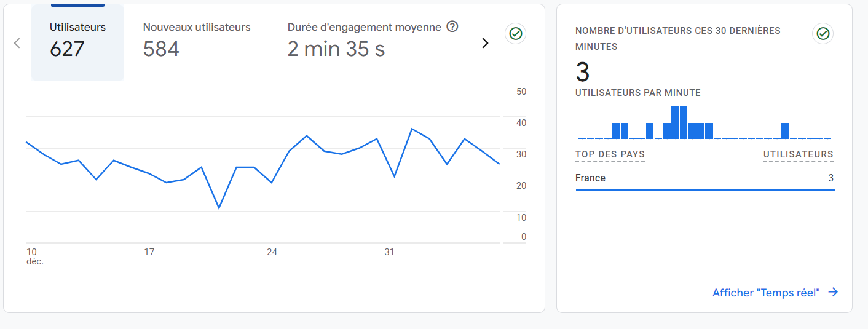Click the realtime user count number 3
The height and width of the screenshot is (329, 868).
click(x=583, y=73)
